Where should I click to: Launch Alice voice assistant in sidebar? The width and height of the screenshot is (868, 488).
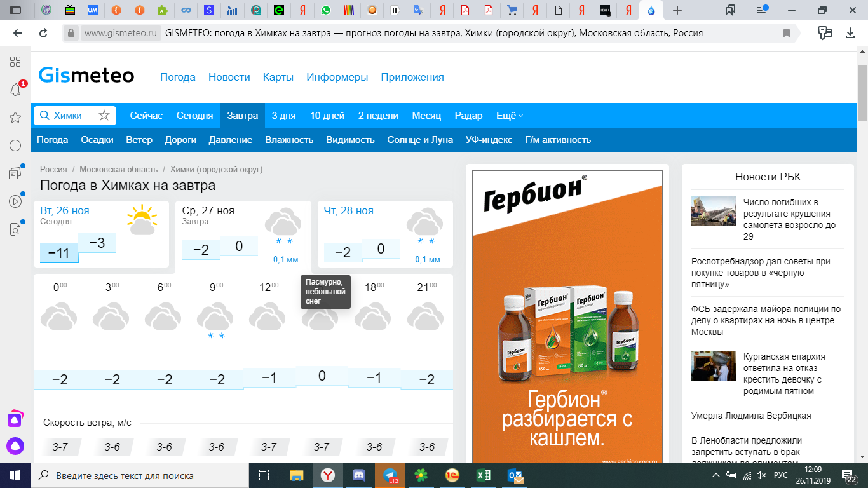tap(15, 445)
